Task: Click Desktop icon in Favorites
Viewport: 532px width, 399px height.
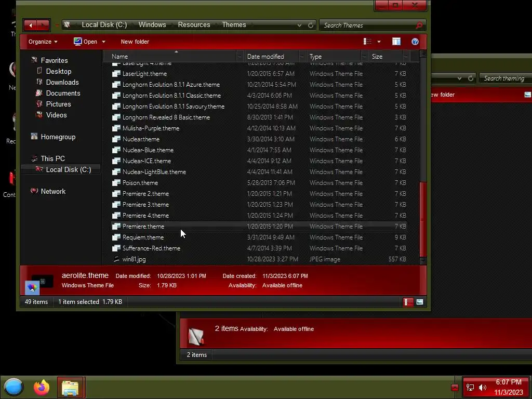Action: click(x=39, y=71)
